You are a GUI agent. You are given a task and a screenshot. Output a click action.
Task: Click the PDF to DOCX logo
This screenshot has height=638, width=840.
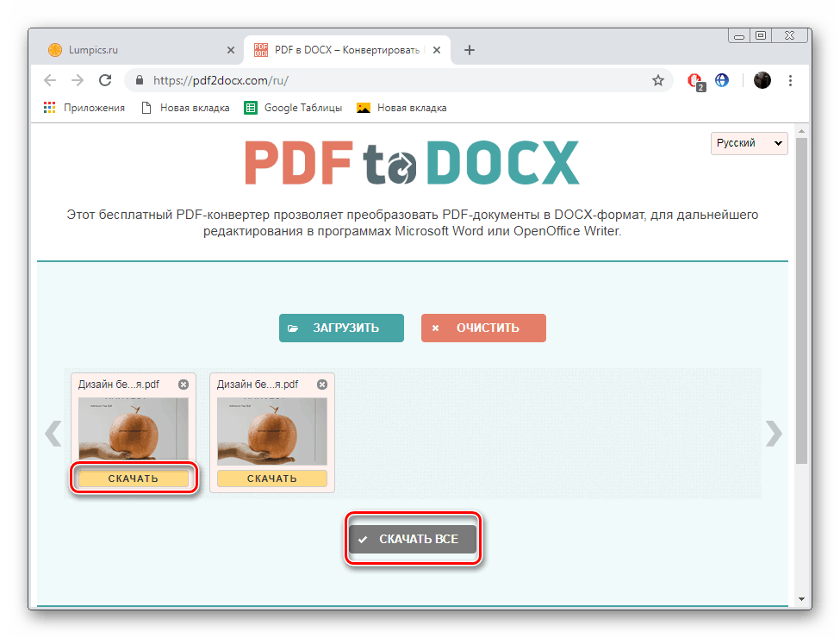click(x=412, y=163)
